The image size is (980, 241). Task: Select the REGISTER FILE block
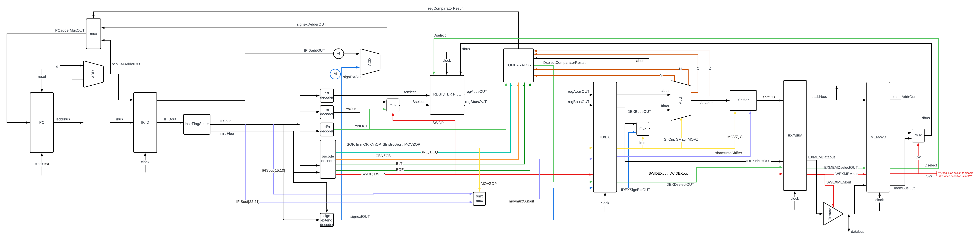pos(447,95)
